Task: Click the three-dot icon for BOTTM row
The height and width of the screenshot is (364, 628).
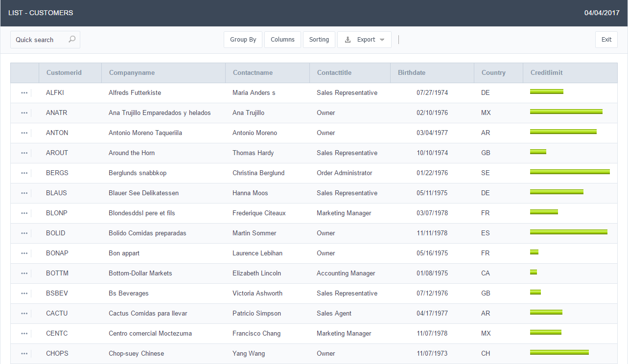Action: [24, 273]
